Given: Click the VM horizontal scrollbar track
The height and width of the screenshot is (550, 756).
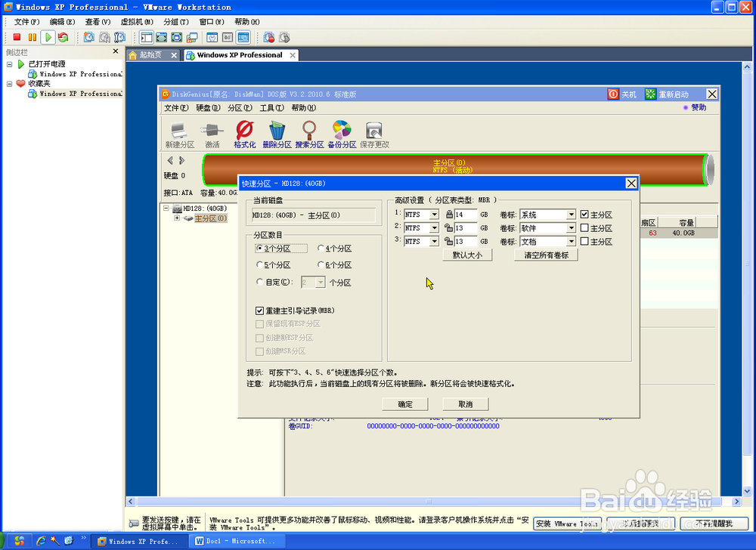Looking at the screenshot, I should click(431, 502).
